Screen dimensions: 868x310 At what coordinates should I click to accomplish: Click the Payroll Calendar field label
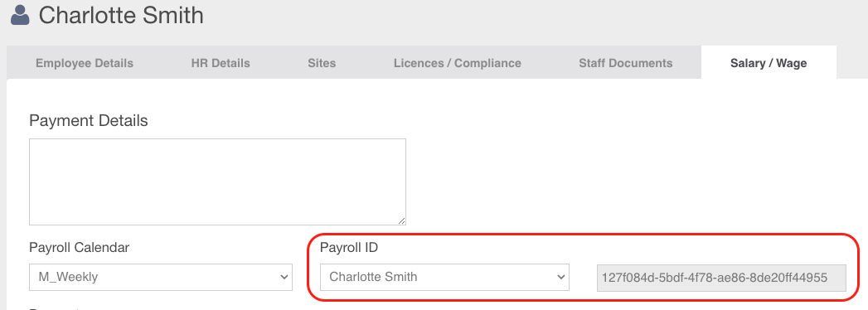point(79,248)
